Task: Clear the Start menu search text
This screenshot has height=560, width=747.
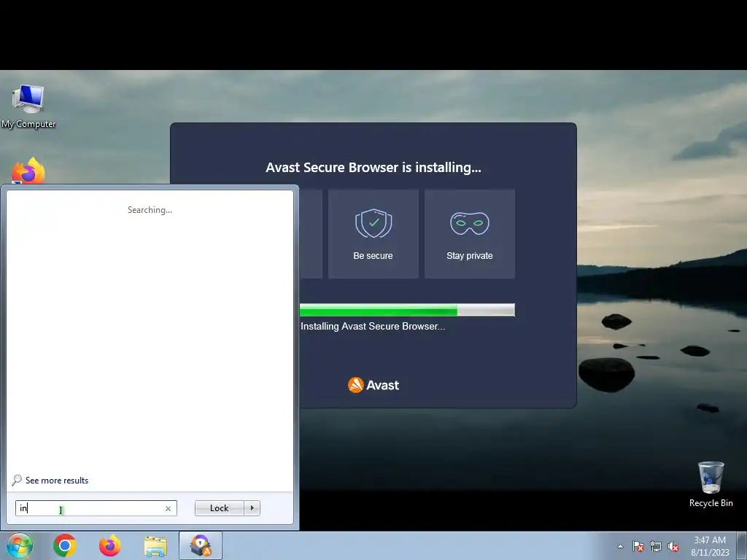Action: pos(169,508)
